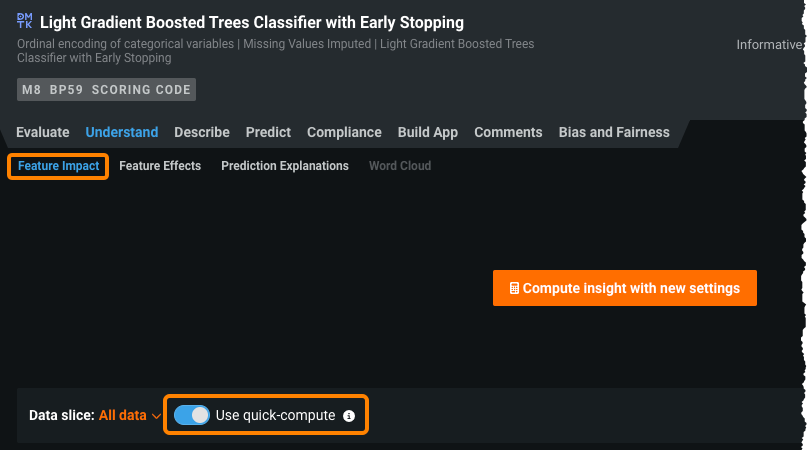The height and width of the screenshot is (450, 807).
Task: Click the SCORING CODE badge
Action: tap(141, 90)
